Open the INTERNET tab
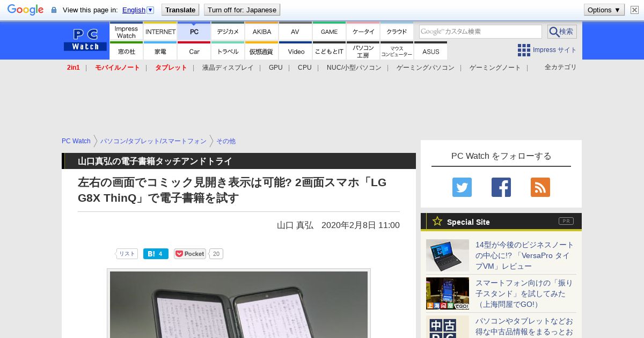 click(x=160, y=31)
